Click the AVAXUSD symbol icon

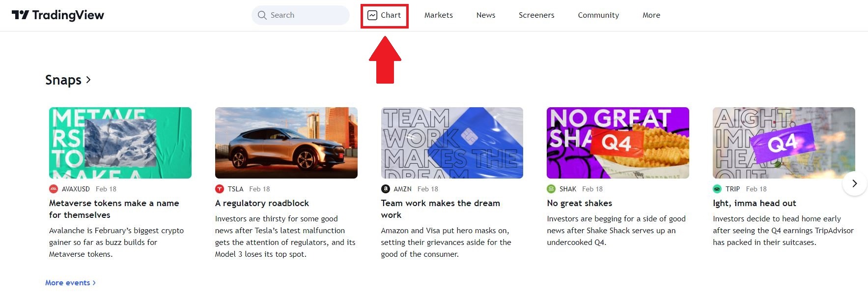pyautogui.click(x=54, y=189)
